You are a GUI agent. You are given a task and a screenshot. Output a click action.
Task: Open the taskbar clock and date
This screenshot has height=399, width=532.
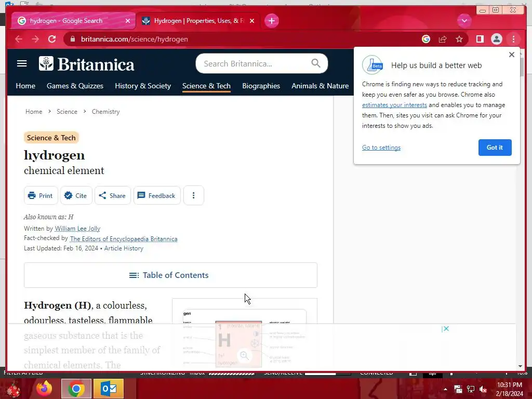510,389
